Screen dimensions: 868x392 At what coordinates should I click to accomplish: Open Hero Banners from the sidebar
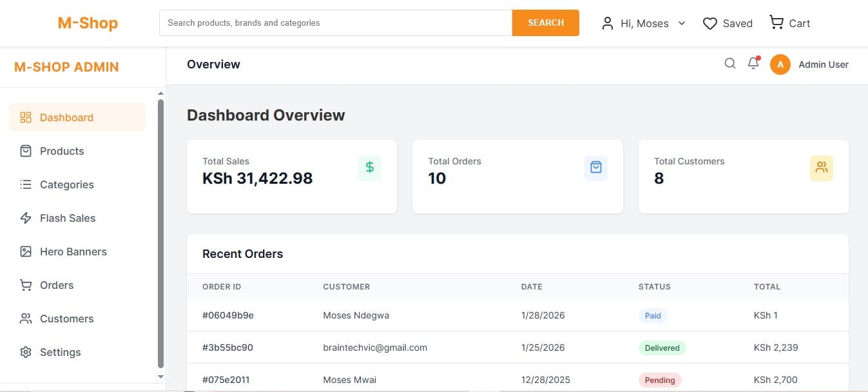pos(73,251)
